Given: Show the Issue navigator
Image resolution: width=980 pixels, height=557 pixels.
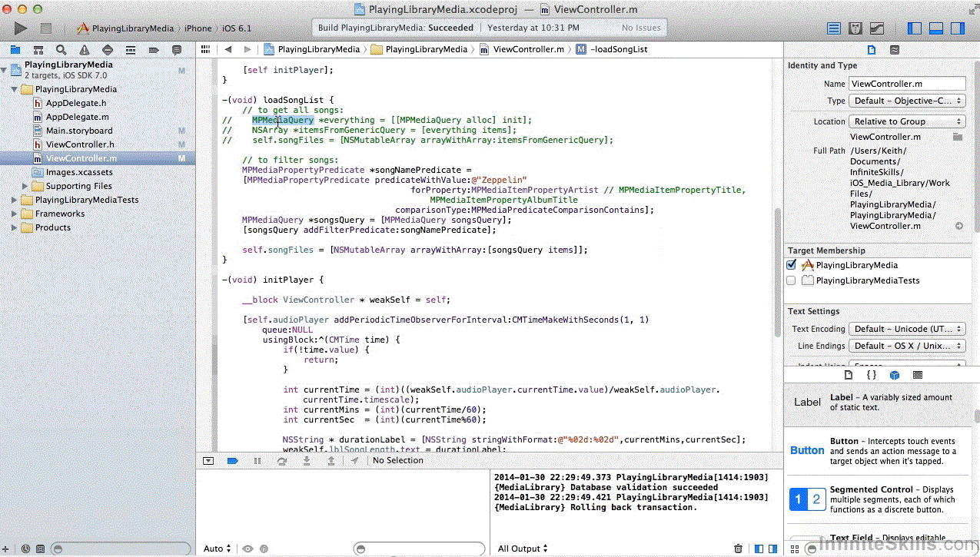Looking at the screenshot, I should pos(84,50).
